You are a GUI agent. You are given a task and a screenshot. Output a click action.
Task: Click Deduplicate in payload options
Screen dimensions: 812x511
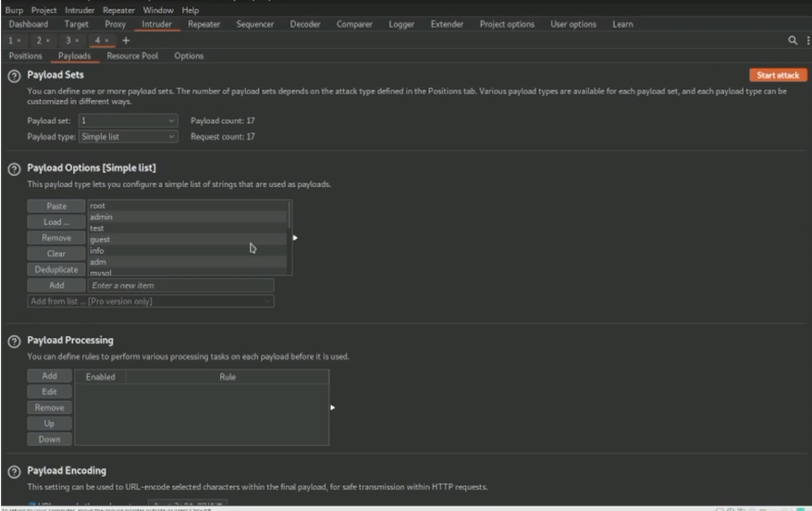[x=56, y=269]
